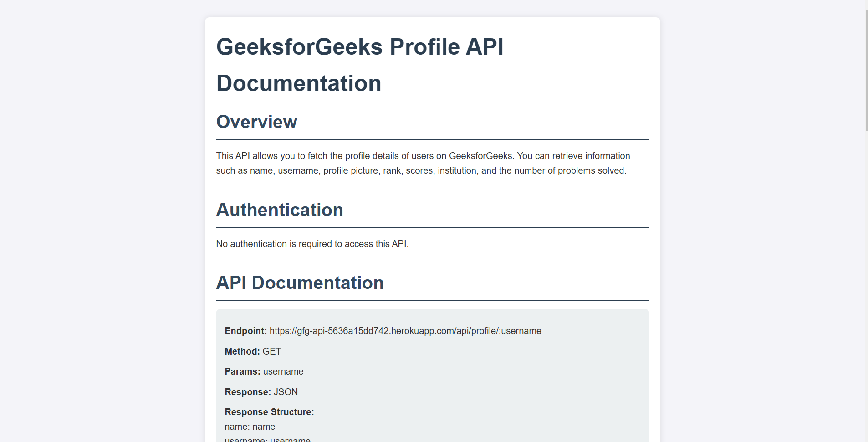Click the 'Endpoint:' label
The width and height of the screenshot is (868, 442).
[x=245, y=331]
